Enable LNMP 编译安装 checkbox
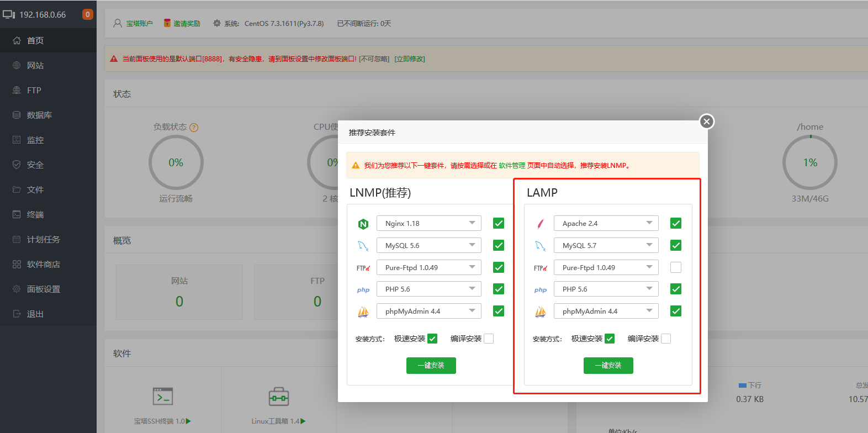 (489, 339)
